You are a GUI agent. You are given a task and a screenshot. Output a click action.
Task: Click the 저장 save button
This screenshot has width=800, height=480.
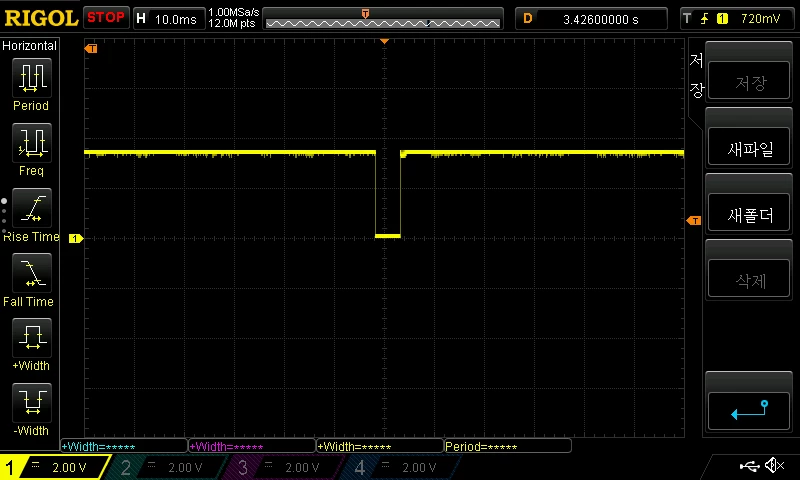tap(749, 81)
